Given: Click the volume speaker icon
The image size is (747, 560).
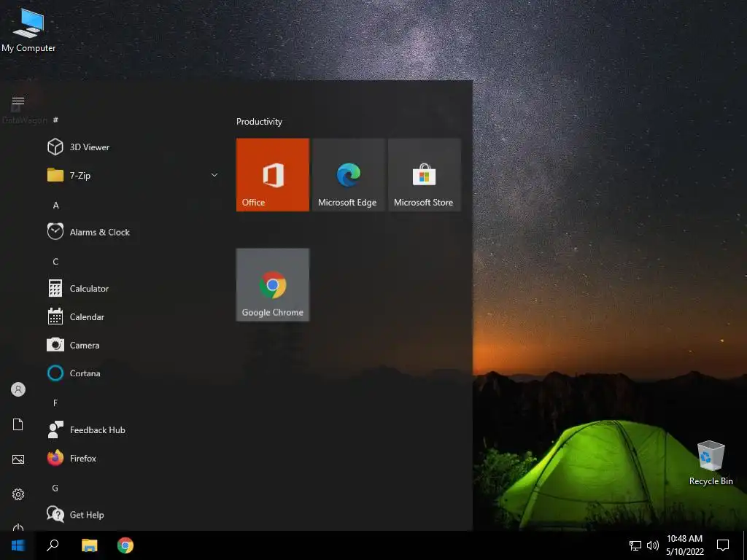Looking at the screenshot, I should tap(653, 545).
